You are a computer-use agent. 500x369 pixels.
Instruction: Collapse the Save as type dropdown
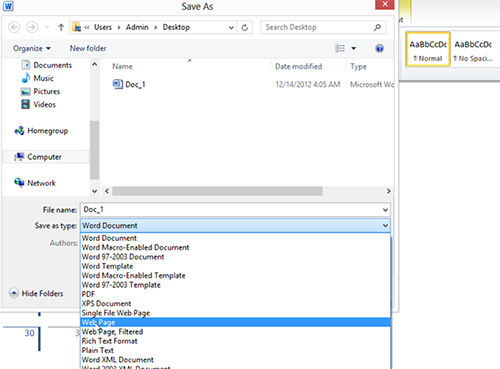click(385, 226)
